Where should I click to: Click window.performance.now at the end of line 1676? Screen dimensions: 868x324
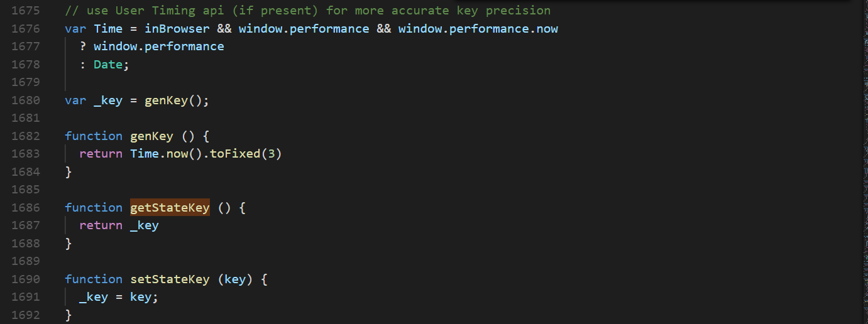(x=478, y=29)
